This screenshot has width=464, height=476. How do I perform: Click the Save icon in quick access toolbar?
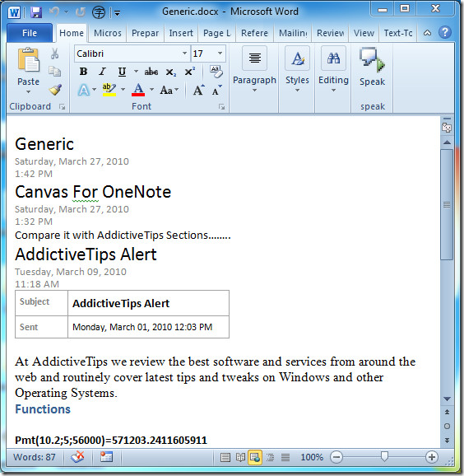pyautogui.click(x=36, y=12)
